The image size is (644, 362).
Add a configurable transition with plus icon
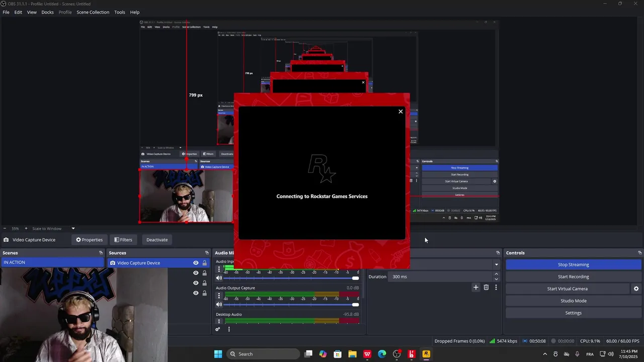click(476, 288)
